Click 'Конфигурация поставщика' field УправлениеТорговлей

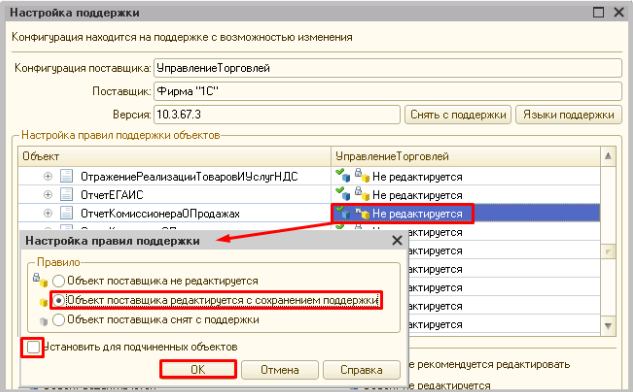(x=388, y=68)
